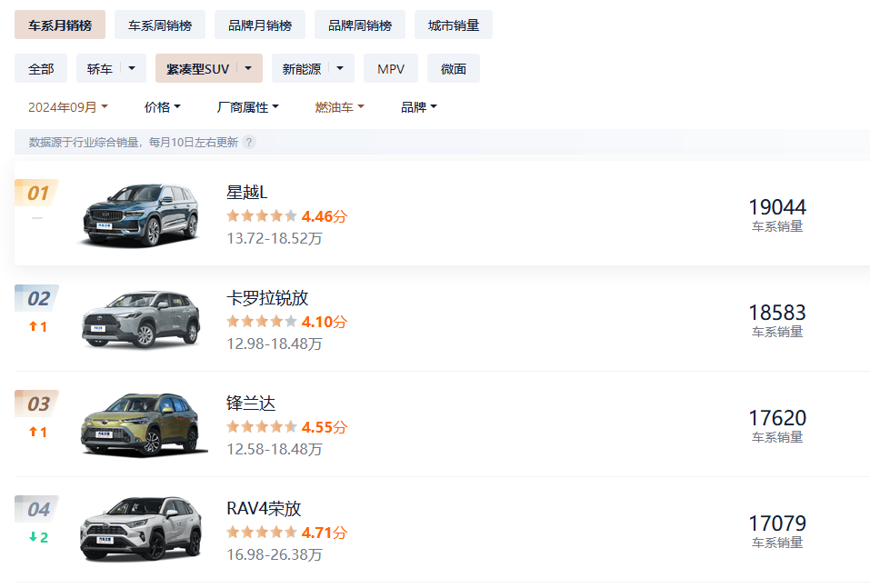Click the 锋兰达 star rating
This screenshot has width=870, height=588.
click(262, 427)
